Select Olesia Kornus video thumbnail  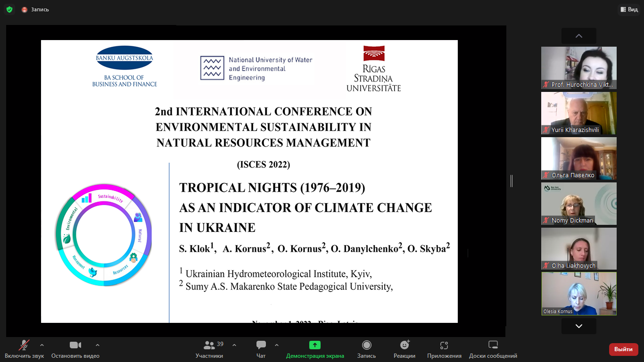coord(578,293)
